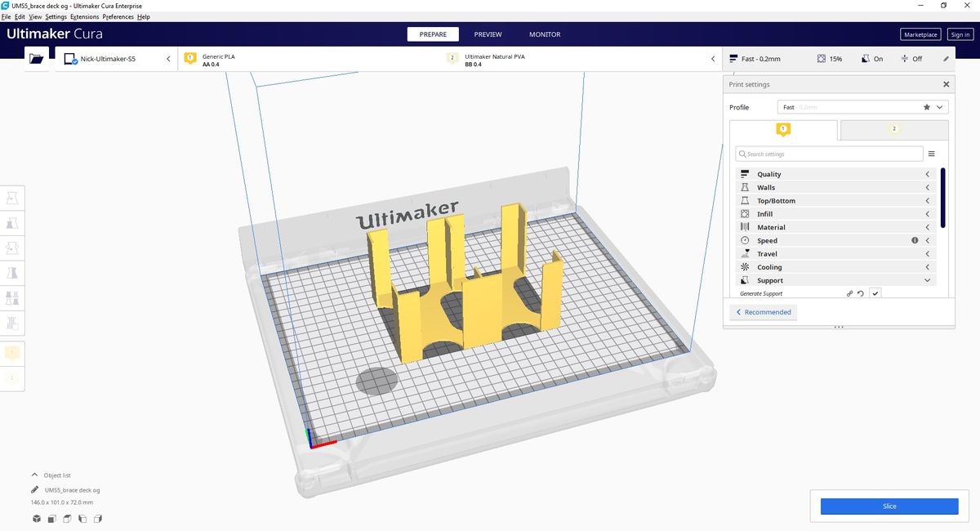
Task: Open Per Model Settings tool
Action: (12, 298)
